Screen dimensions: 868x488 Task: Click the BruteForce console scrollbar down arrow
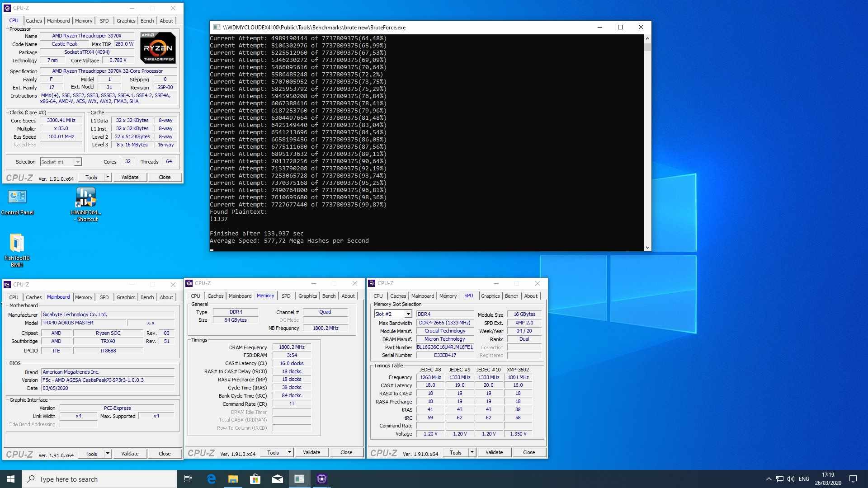[x=647, y=247]
